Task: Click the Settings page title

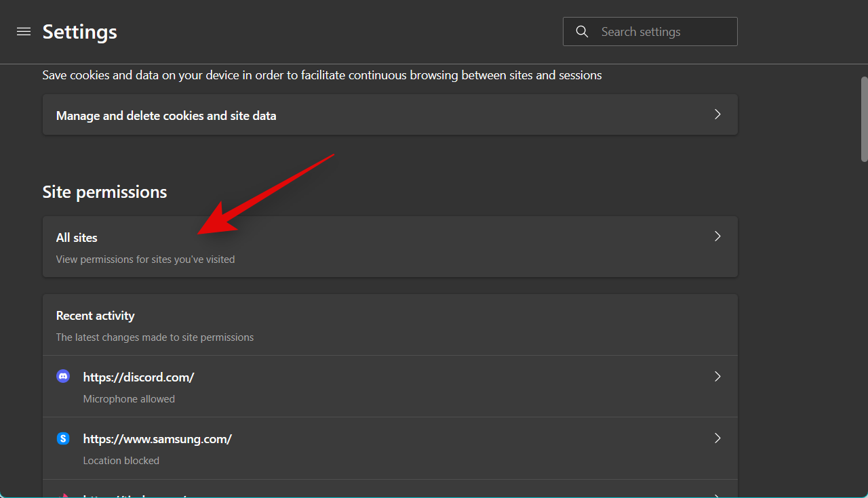Action: [79, 32]
